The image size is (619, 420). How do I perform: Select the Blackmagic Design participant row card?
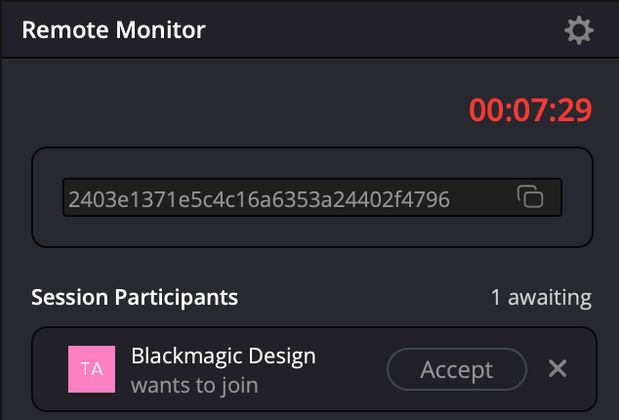314,369
